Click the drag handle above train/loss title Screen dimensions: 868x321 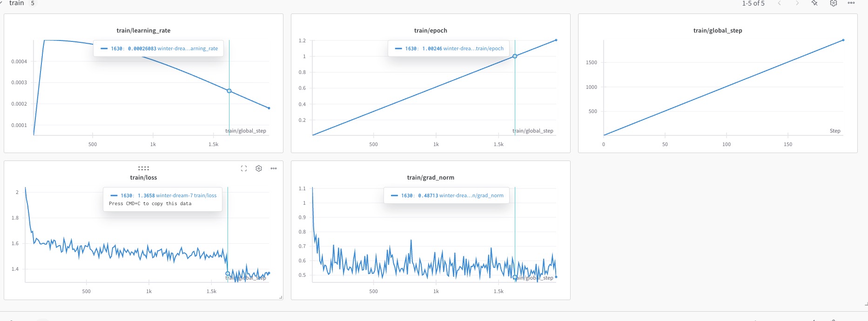143,168
